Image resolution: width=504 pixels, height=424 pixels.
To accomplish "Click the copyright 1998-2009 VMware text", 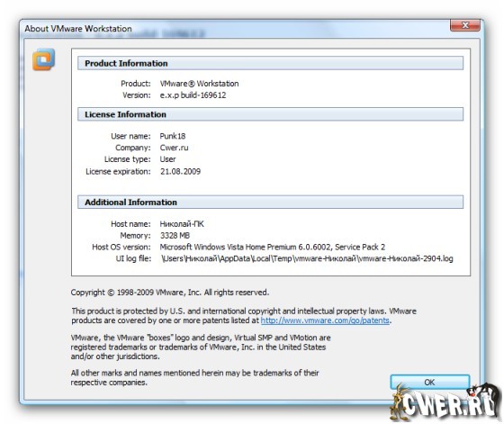I will tap(170, 293).
